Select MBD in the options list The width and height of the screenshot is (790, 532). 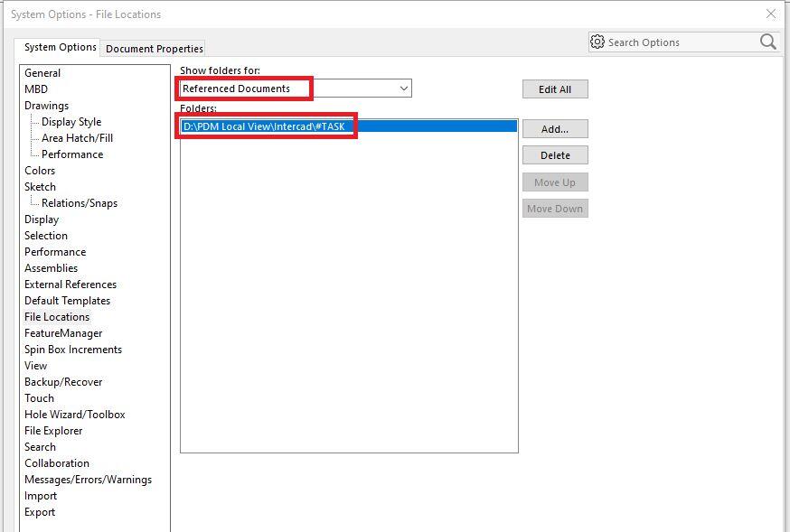(x=36, y=89)
